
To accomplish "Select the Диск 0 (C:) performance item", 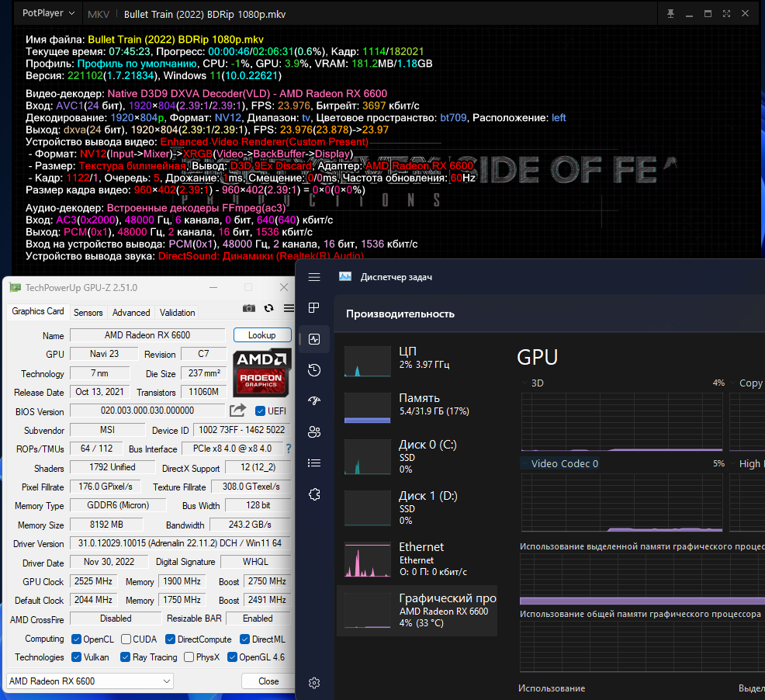I will tap(417, 457).
